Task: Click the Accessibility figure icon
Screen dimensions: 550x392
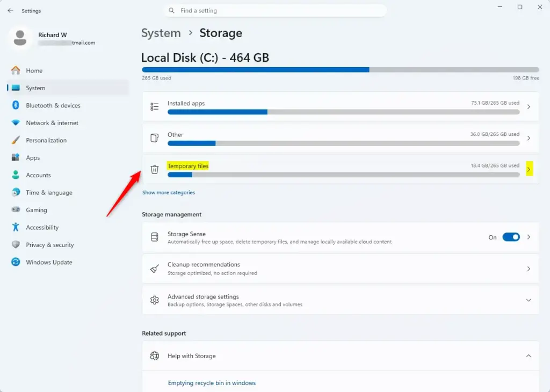Action: tap(16, 227)
